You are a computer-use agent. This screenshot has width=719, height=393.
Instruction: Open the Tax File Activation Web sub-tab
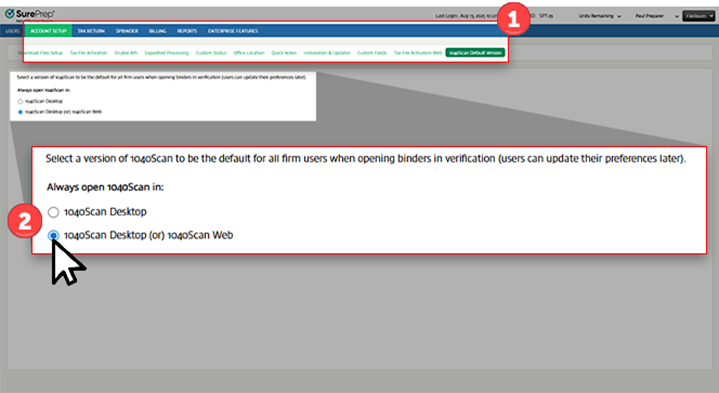tap(418, 53)
